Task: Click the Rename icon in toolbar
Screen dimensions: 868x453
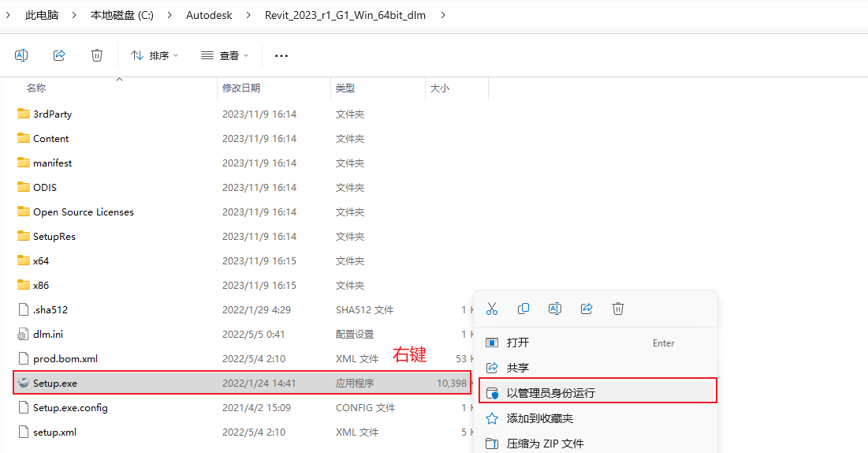Action: 21,55
